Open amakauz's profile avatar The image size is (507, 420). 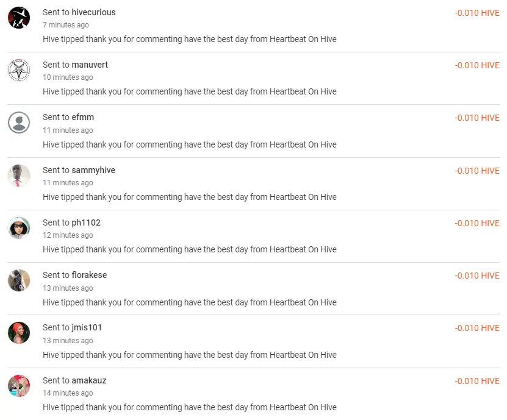click(x=19, y=386)
